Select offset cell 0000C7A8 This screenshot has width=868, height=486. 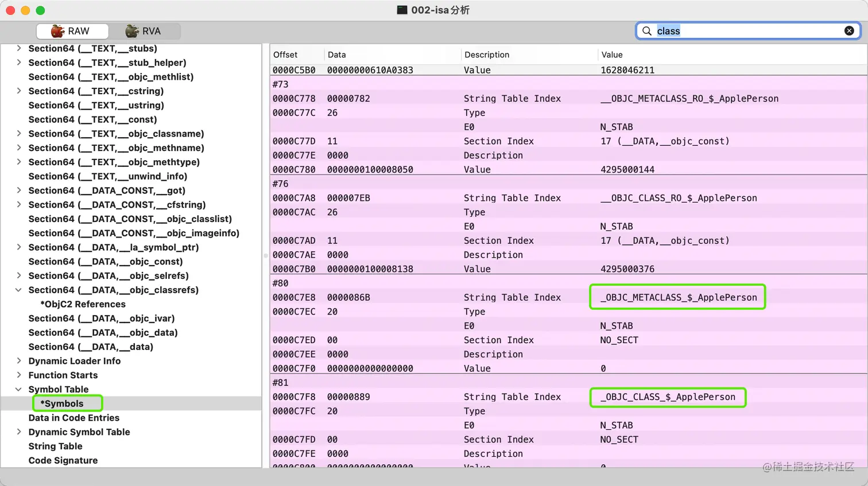coord(294,198)
